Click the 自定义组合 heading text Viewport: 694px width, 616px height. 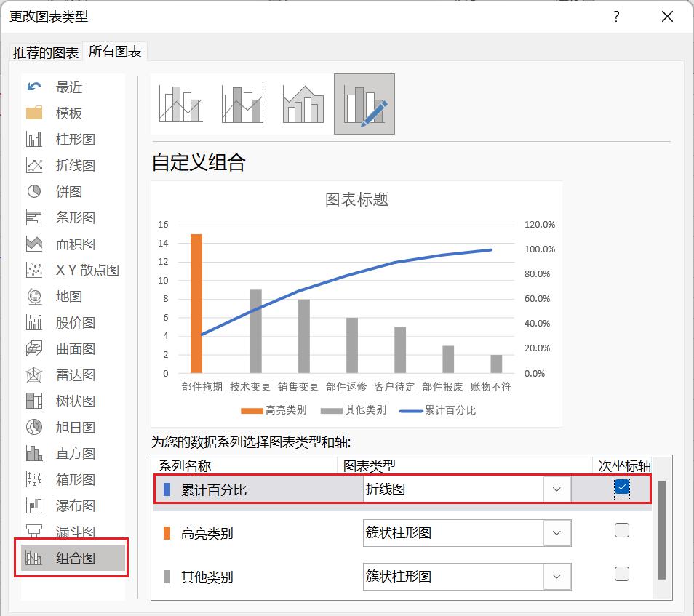[199, 162]
